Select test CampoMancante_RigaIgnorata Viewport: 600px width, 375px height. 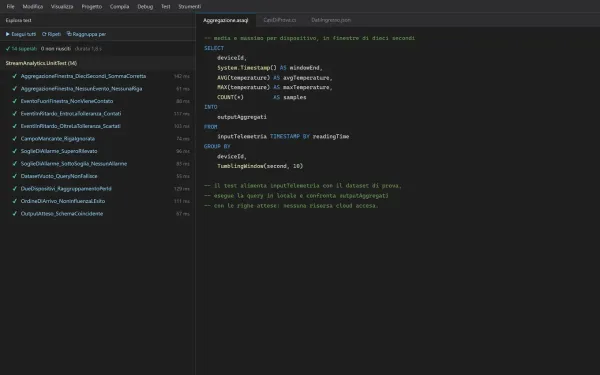pos(98,139)
